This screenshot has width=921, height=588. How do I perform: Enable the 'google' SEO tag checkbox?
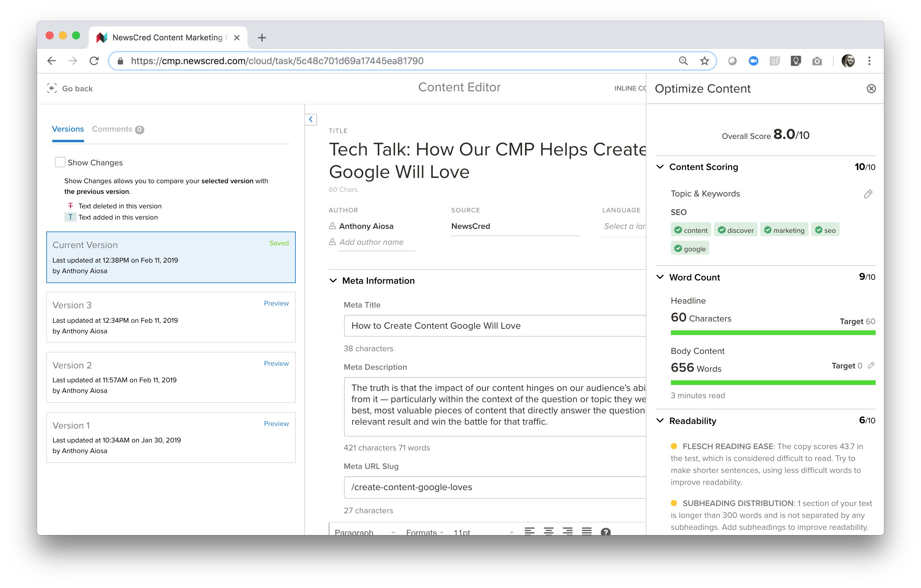[677, 249]
